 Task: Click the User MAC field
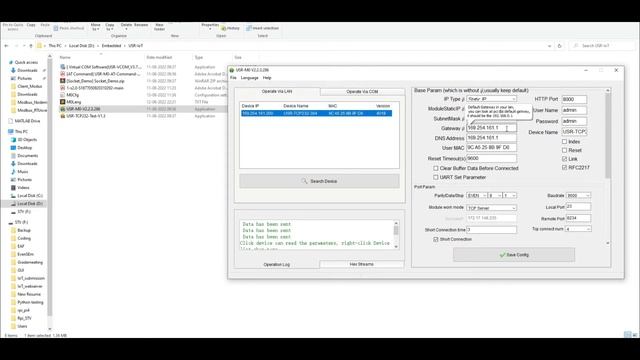[491, 148]
